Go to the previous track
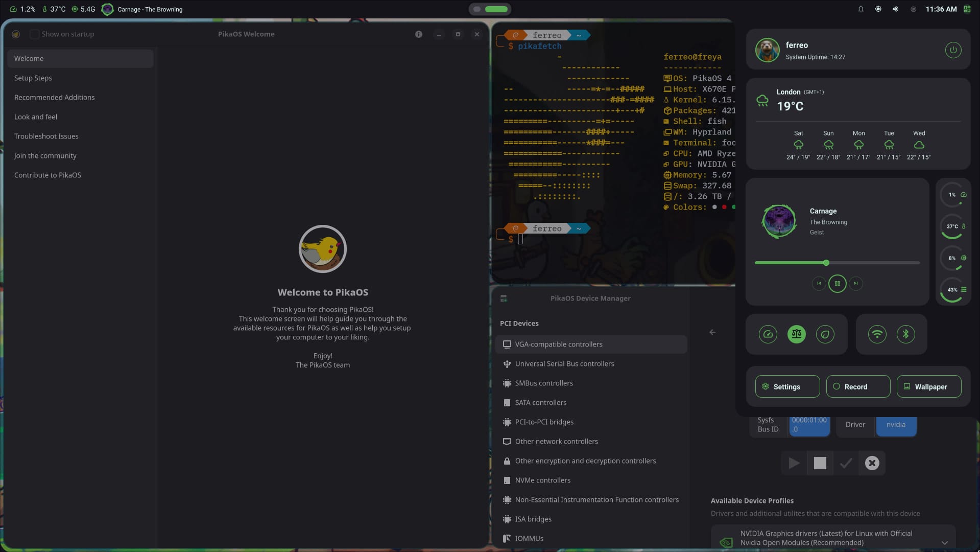 click(x=819, y=284)
